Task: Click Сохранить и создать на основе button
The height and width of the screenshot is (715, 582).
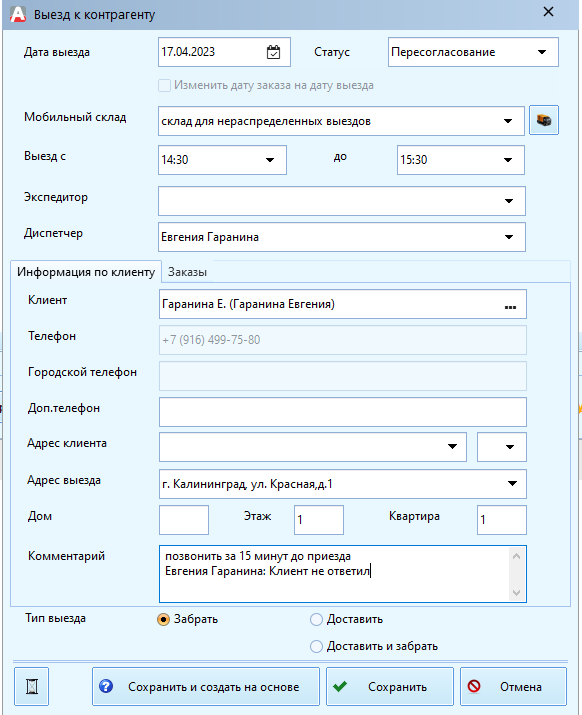Action: [x=206, y=686]
